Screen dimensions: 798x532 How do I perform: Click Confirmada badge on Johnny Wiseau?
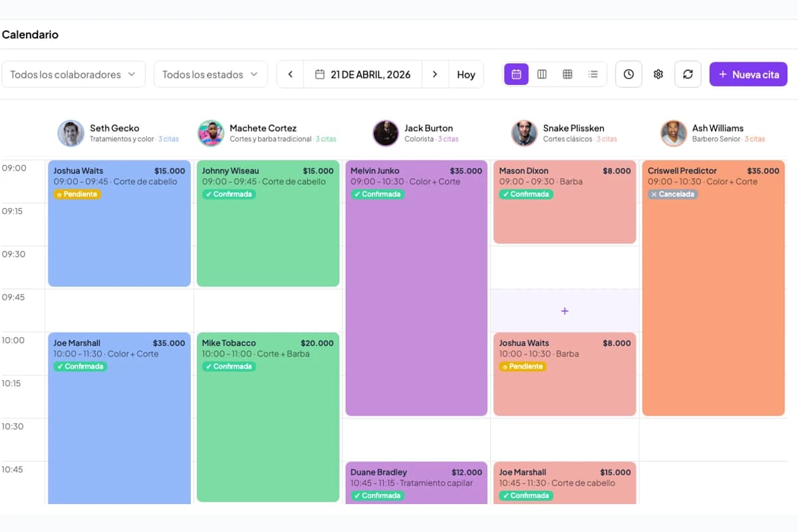point(229,194)
